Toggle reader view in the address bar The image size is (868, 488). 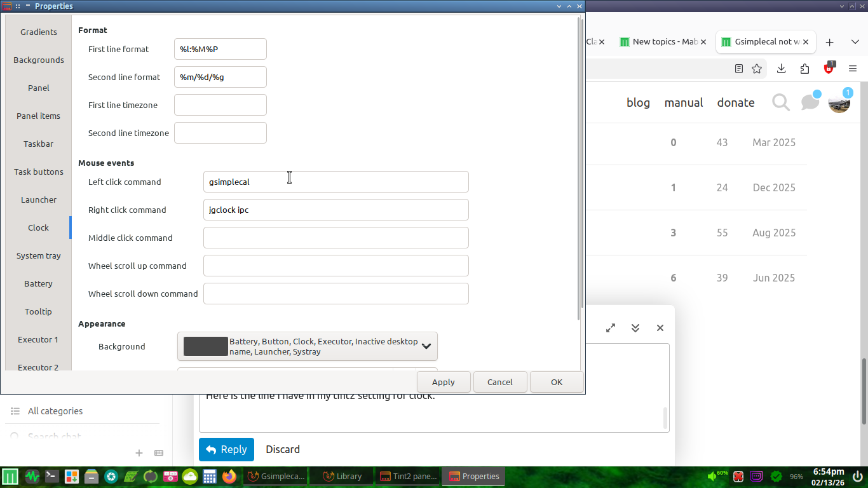pos(739,69)
